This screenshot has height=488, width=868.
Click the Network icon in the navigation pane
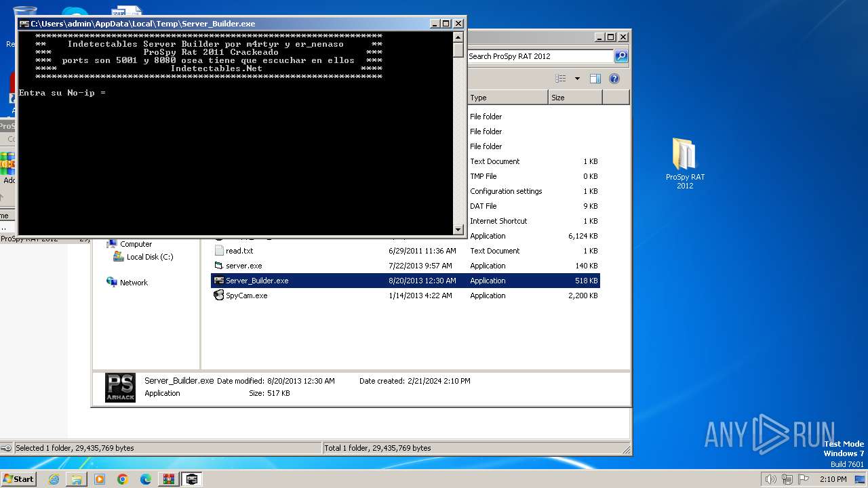coord(112,282)
